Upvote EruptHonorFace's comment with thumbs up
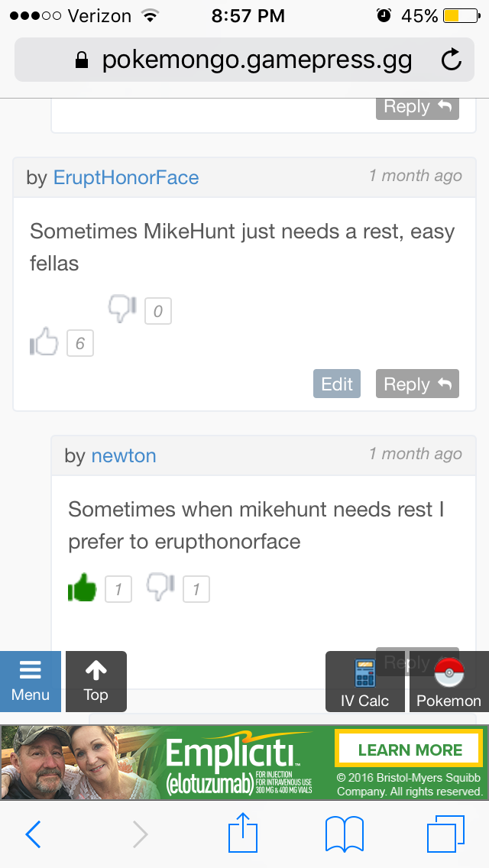489x868 pixels. pyautogui.click(x=44, y=342)
